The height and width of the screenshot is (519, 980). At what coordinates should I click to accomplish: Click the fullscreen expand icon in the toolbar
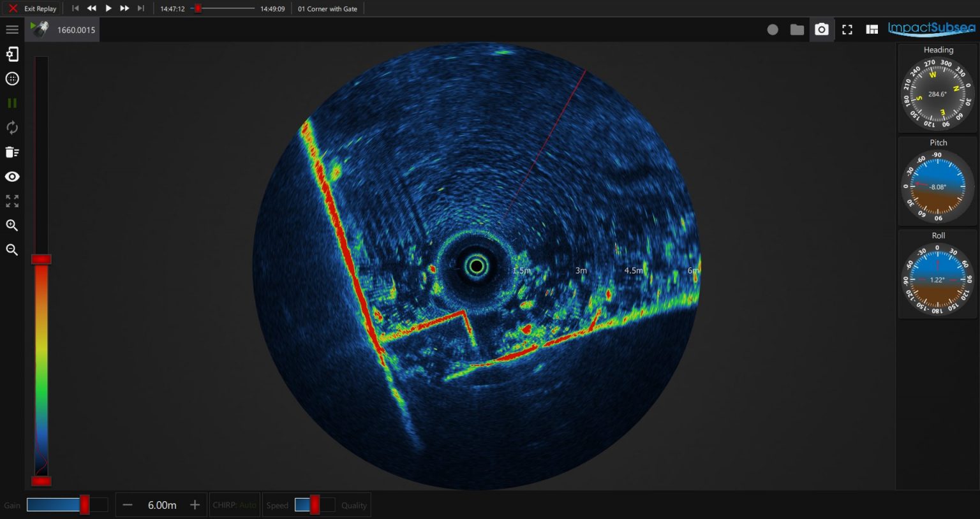click(x=847, y=29)
